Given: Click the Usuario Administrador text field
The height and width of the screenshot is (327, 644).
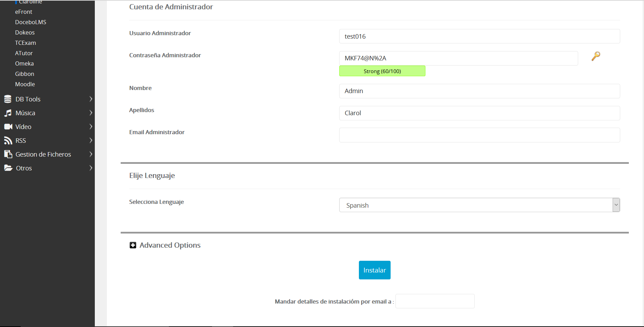Looking at the screenshot, I should 479,36.
